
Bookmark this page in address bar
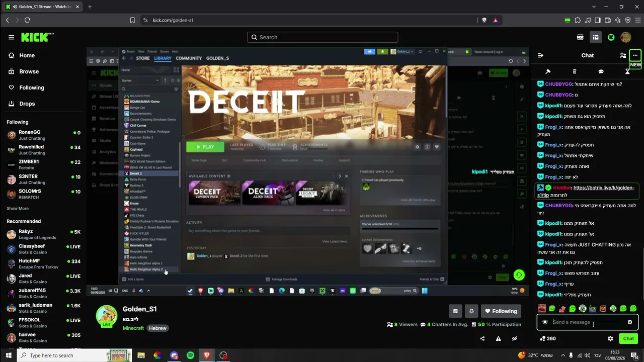(132, 20)
